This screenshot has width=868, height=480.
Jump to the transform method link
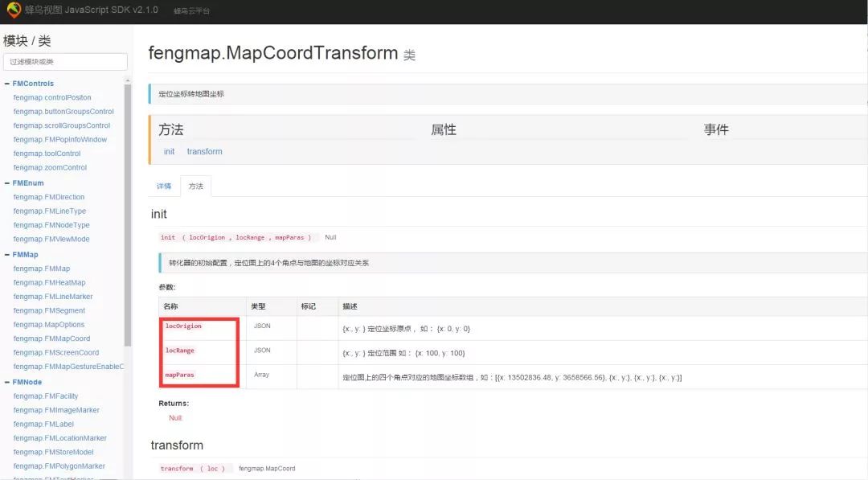[204, 152]
